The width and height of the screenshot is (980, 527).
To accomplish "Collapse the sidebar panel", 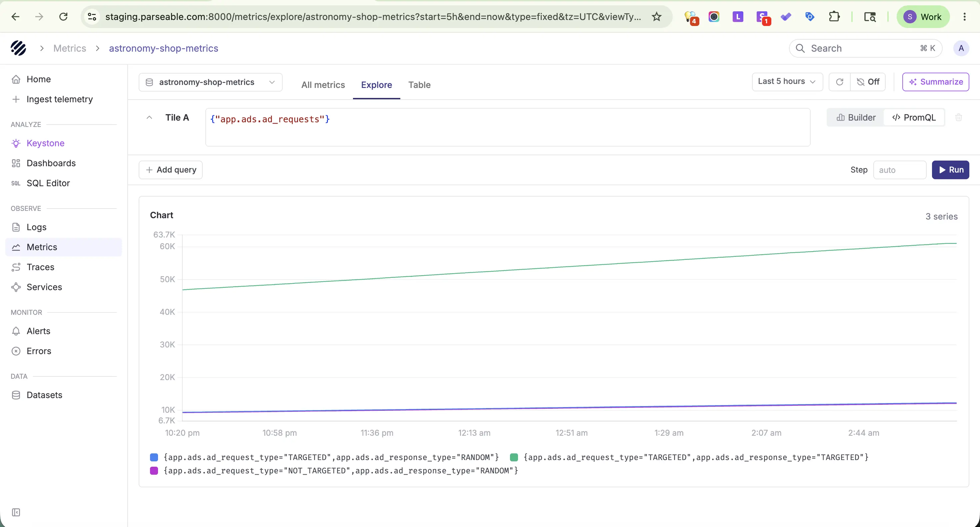I will (x=16, y=512).
